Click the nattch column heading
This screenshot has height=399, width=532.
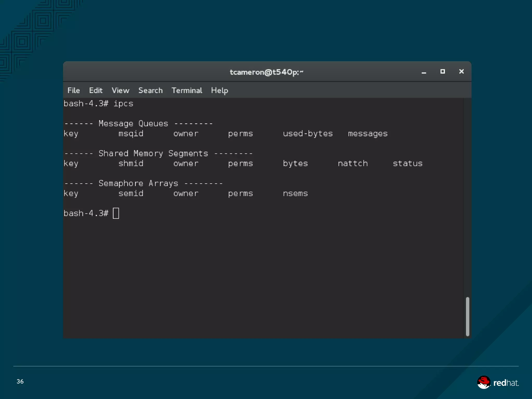coord(353,163)
